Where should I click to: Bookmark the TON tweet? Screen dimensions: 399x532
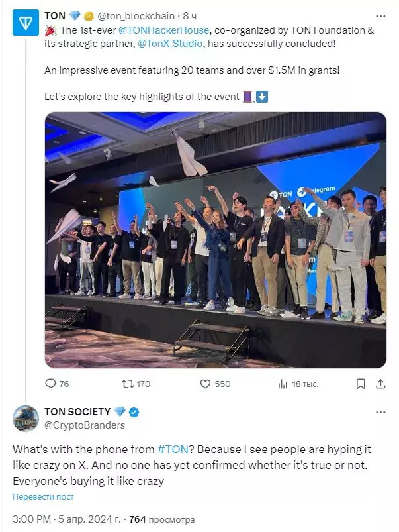[x=361, y=384]
